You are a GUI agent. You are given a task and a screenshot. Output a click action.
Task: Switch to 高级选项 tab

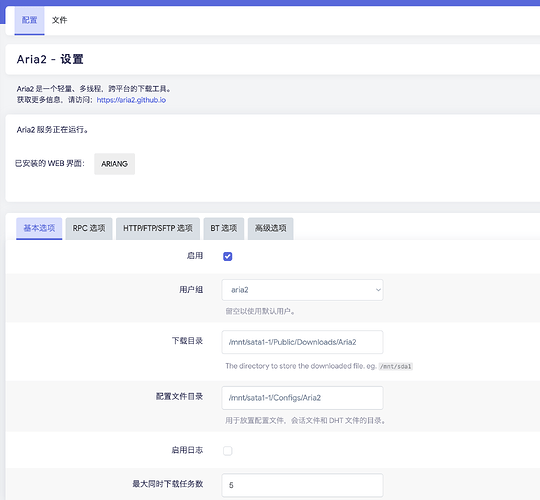271,228
